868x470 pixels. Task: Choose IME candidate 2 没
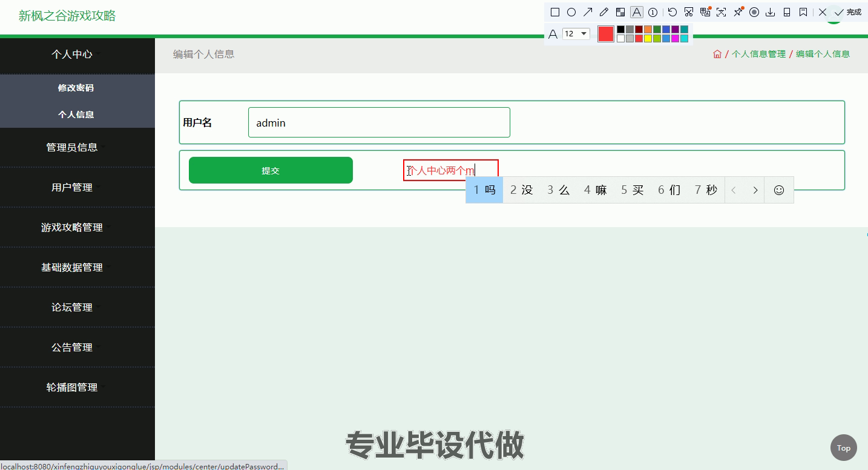521,190
